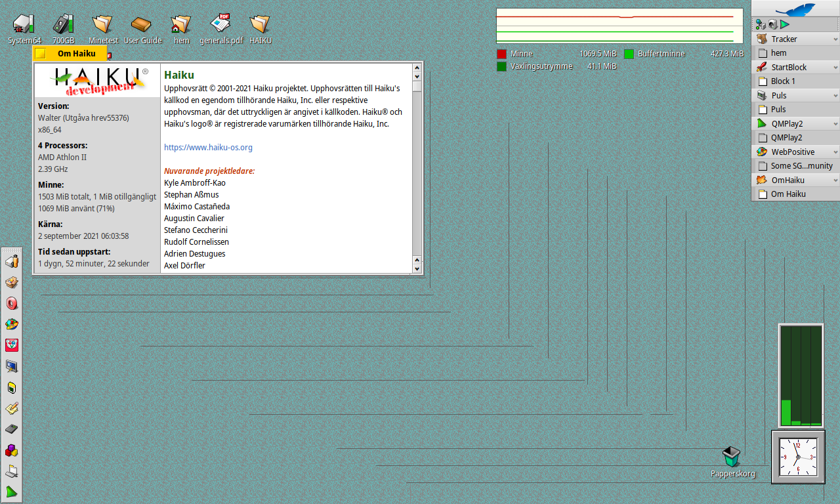The height and width of the screenshot is (504, 840).
Task: Click the green play triangle in left dock
Action: [12, 492]
